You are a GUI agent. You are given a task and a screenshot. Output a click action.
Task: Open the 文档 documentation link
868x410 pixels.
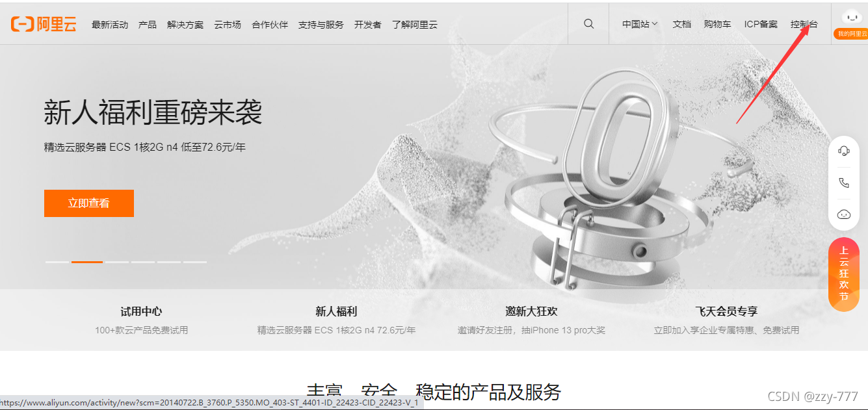pos(681,23)
